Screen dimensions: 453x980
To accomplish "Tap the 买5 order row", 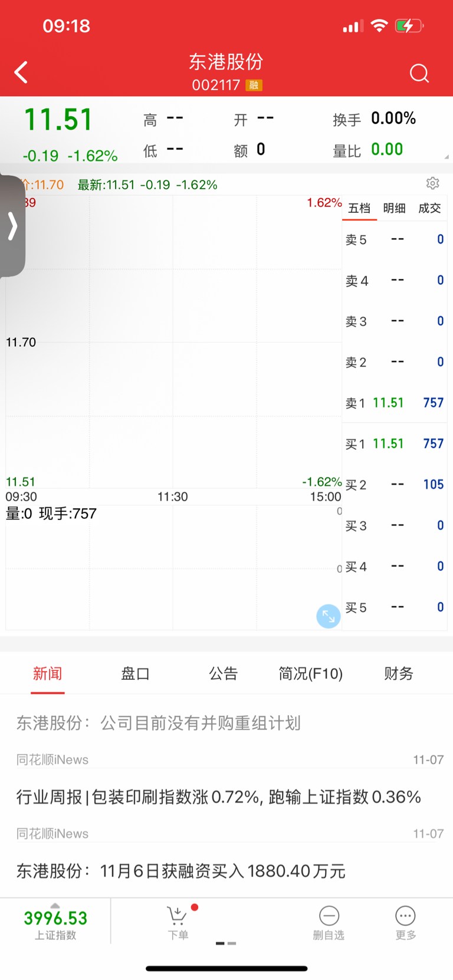I will coord(395,607).
